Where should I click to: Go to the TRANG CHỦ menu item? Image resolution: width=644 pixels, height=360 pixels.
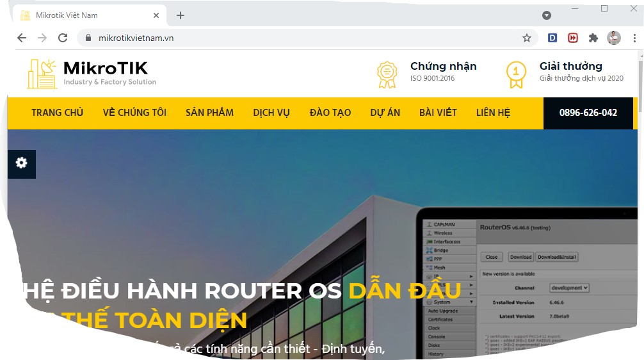click(x=58, y=113)
